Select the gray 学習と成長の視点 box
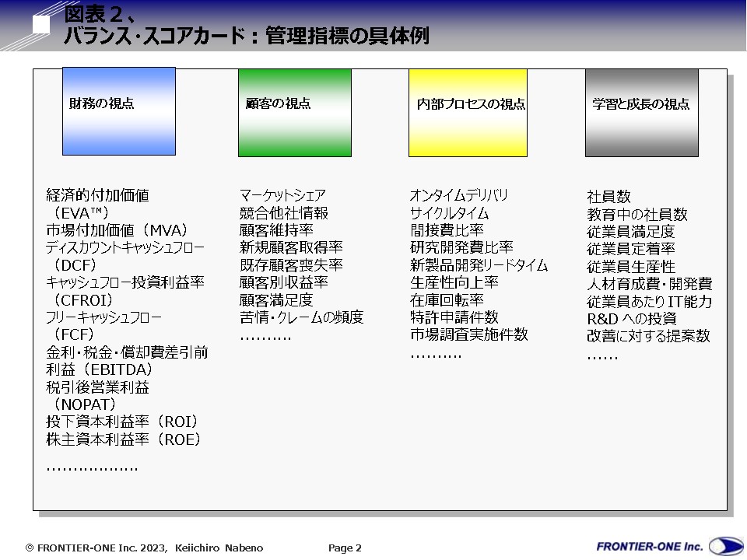This screenshot has width=747, height=560. point(641,113)
